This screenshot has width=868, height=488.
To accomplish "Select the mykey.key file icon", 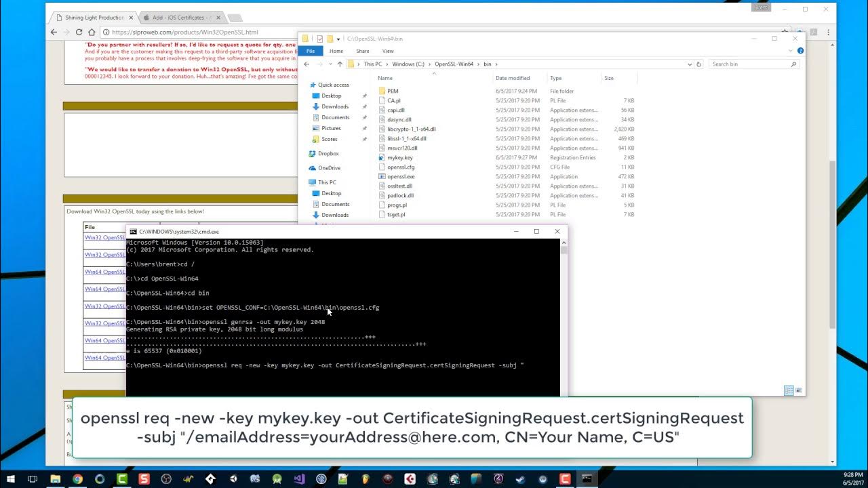I will 382,157.
